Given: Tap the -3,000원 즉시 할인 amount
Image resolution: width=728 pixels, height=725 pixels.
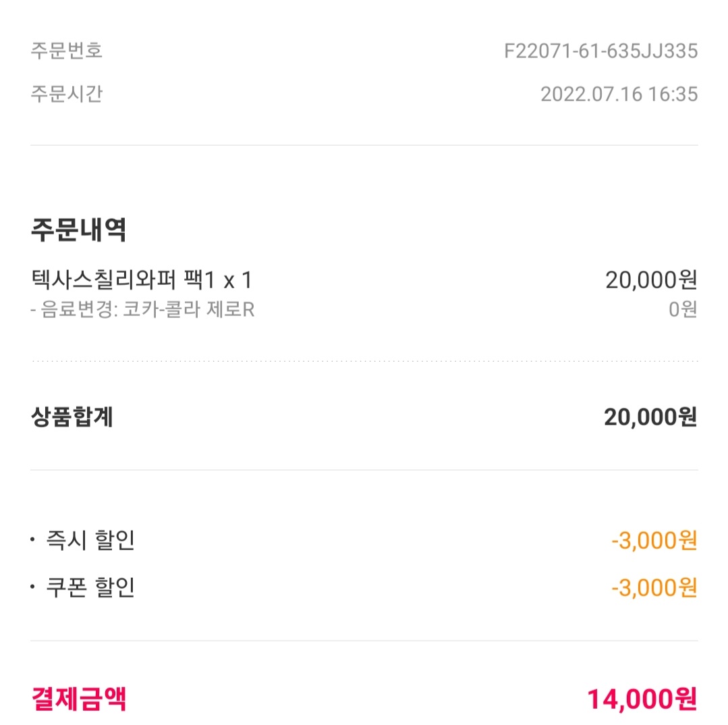Looking at the screenshot, I should click(653, 541).
